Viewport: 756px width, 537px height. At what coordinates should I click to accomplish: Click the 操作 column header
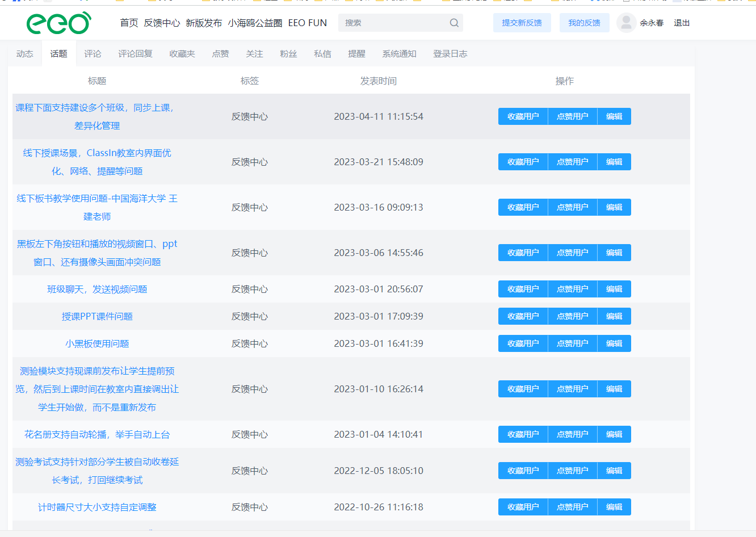pos(565,81)
